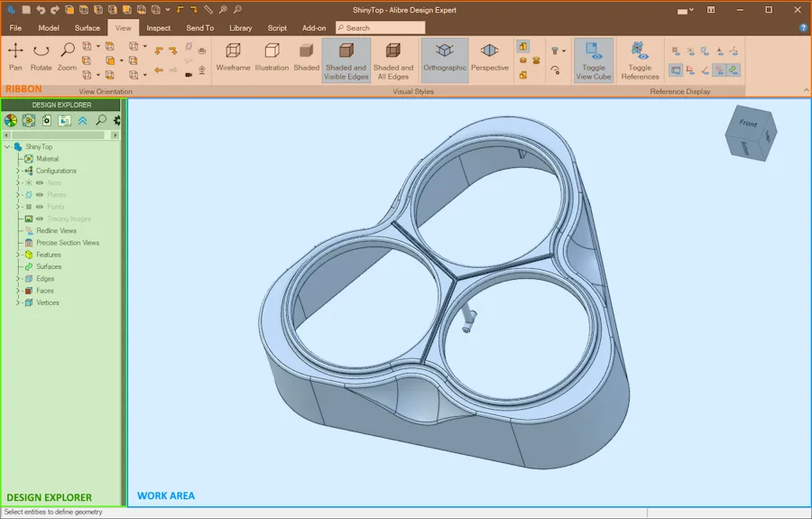The image size is (812, 519).
Task: Choose the Rotate view tool
Action: 41,57
